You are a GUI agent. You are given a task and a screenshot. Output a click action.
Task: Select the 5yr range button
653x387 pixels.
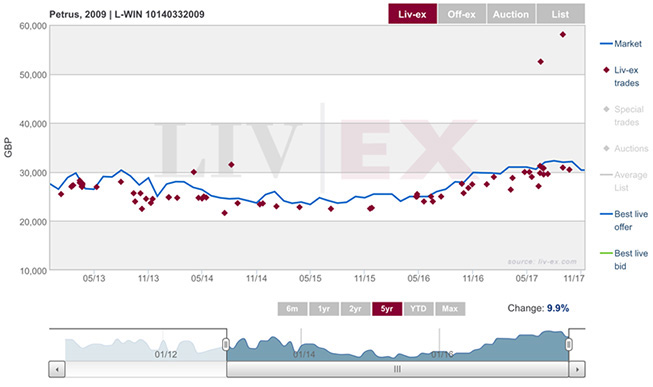(387, 309)
